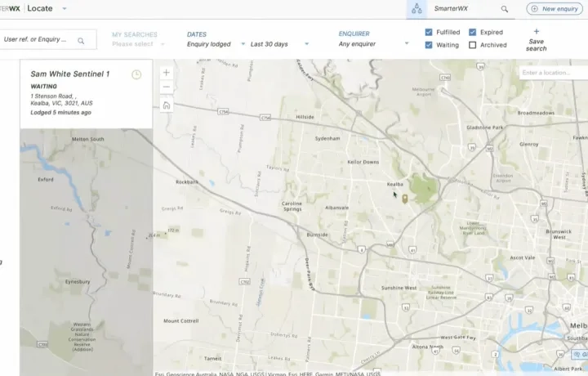Click the organisation hierarchy icon beside SmarterWX
This screenshot has height=376, width=588.
(x=416, y=9)
